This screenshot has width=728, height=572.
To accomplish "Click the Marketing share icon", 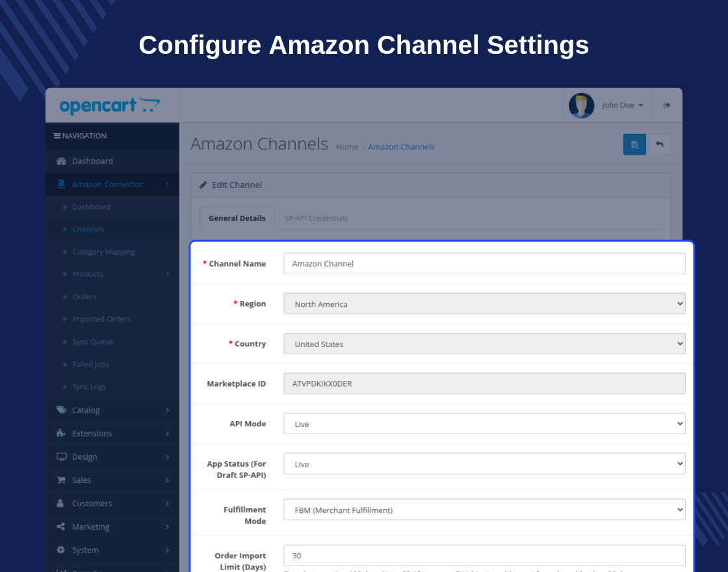I will coord(61,526).
